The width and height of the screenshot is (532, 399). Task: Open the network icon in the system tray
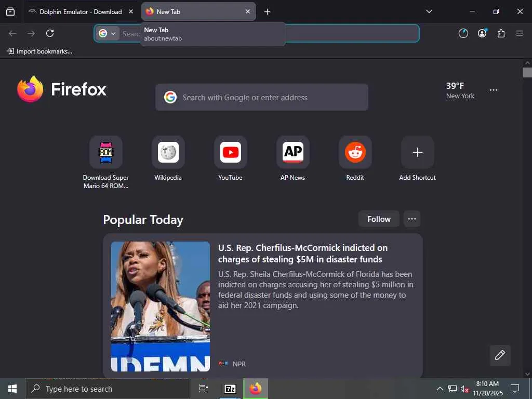[453, 389]
